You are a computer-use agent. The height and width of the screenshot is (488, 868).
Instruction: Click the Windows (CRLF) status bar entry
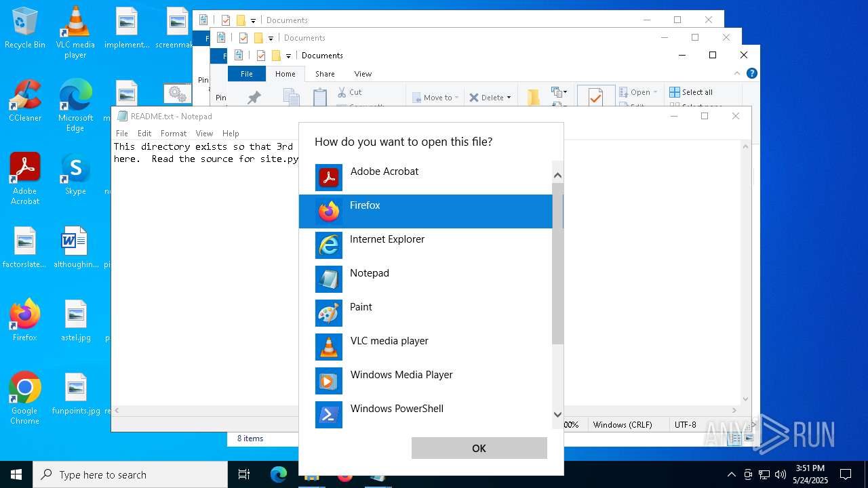(x=623, y=424)
